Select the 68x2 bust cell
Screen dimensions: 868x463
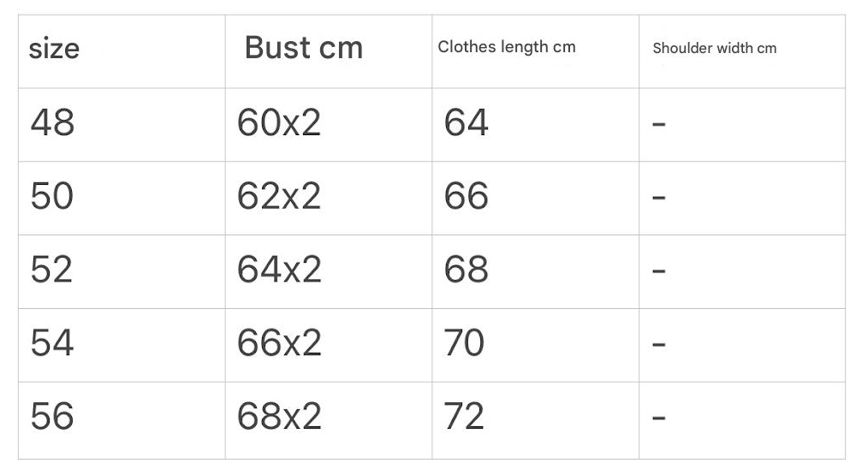pyautogui.click(x=279, y=418)
